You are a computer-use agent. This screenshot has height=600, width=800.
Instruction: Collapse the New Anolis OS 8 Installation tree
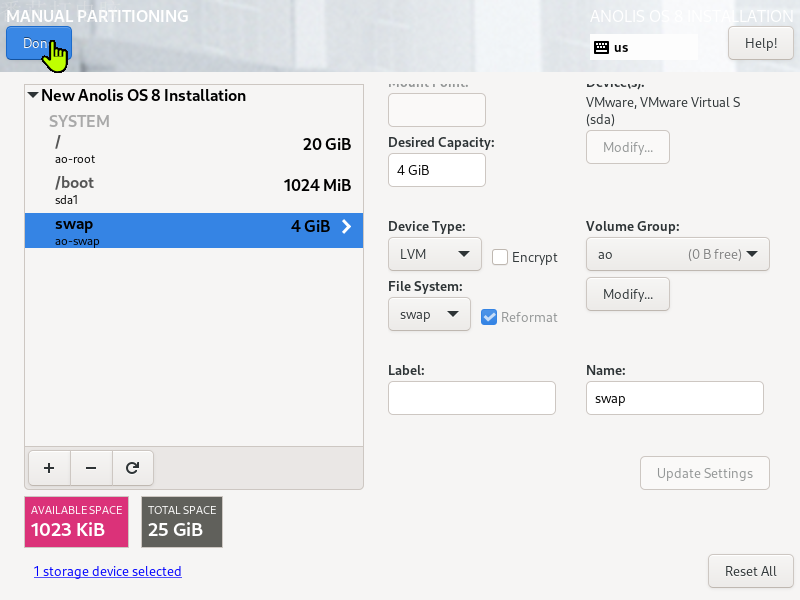coord(33,95)
